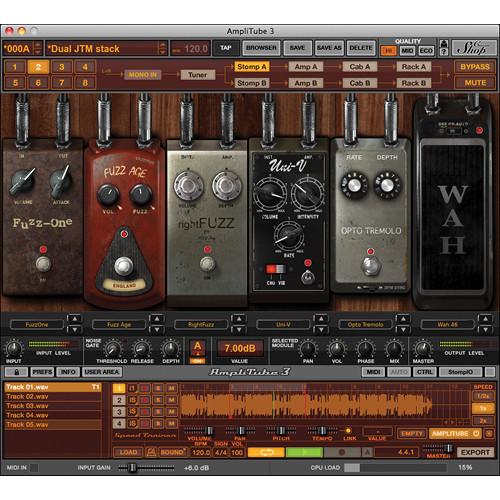Screen dimensions: 500x500
Task: Toggle the rightFUZZ pedal footswitch
Action: pyautogui.click(x=207, y=264)
